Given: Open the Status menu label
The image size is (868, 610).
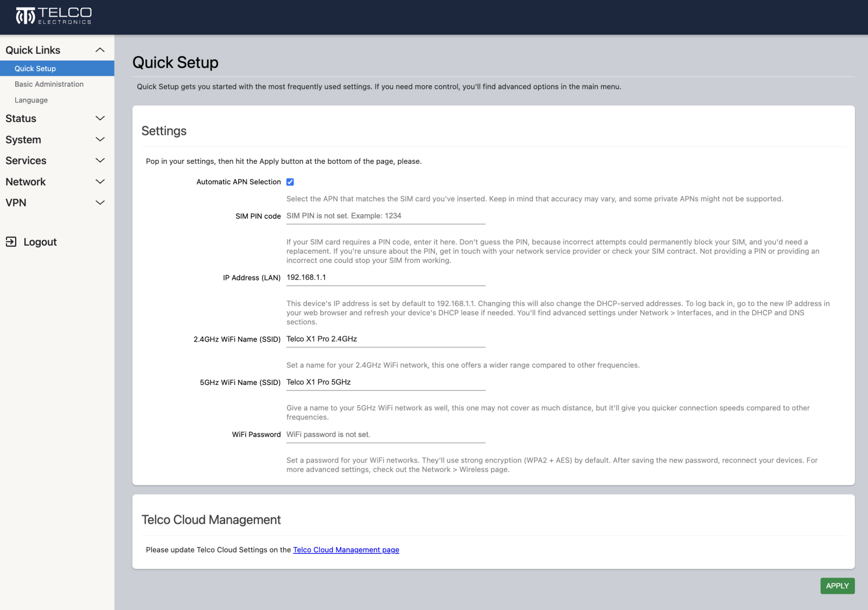Looking at the screenshot, I should 21,118.
